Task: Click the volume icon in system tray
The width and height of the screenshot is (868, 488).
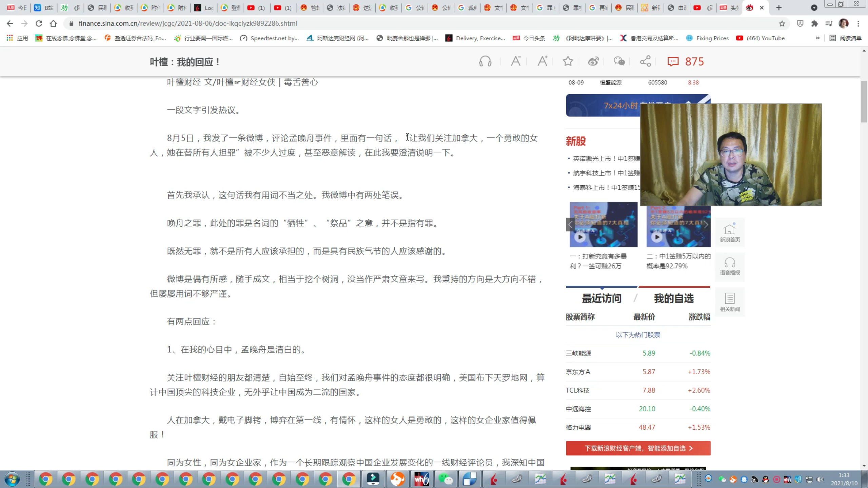Action: click(820, 480)
